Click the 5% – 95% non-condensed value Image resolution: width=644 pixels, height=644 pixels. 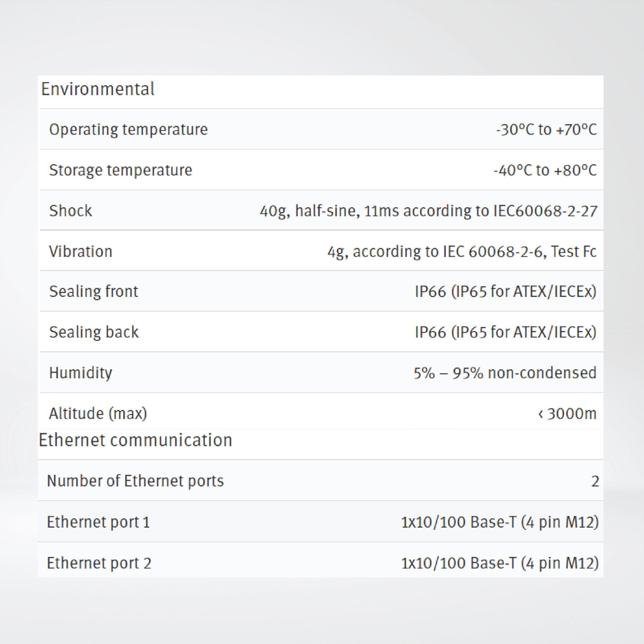click(x=505, y=373)
